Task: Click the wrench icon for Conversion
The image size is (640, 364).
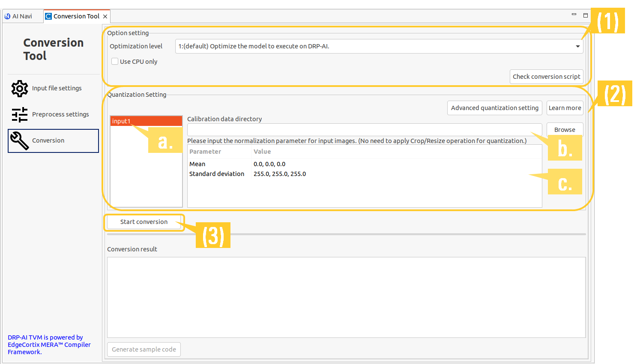Action: 20,141
